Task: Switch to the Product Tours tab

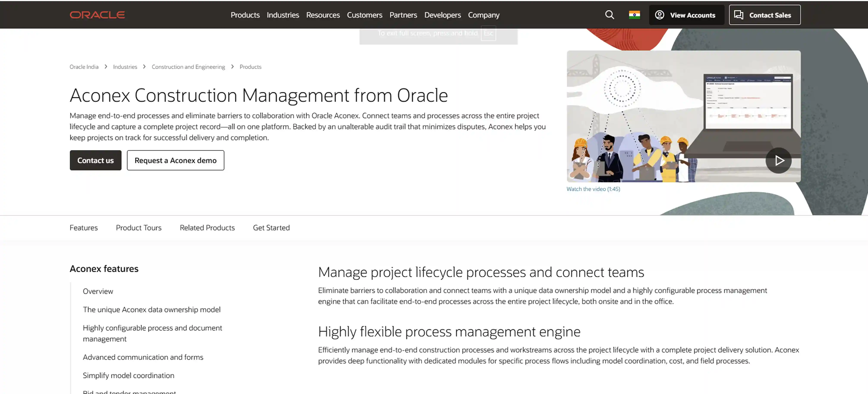Action: [x=138, y=228]
